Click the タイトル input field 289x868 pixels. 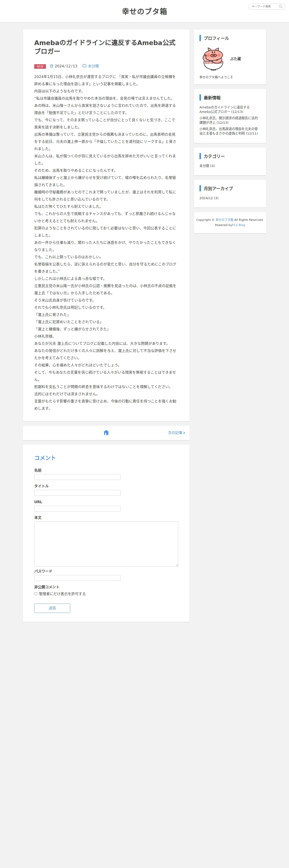click(77, 493)
